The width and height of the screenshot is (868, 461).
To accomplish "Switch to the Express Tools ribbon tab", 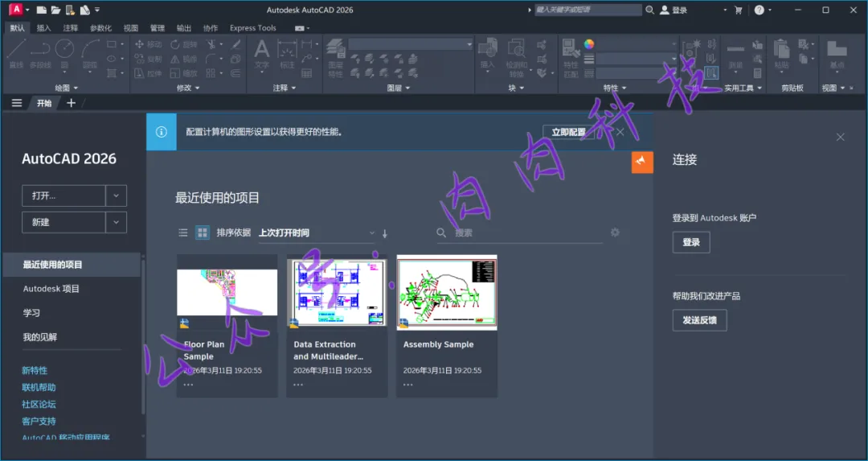I will pyautogui.click(x=252, y=27).
